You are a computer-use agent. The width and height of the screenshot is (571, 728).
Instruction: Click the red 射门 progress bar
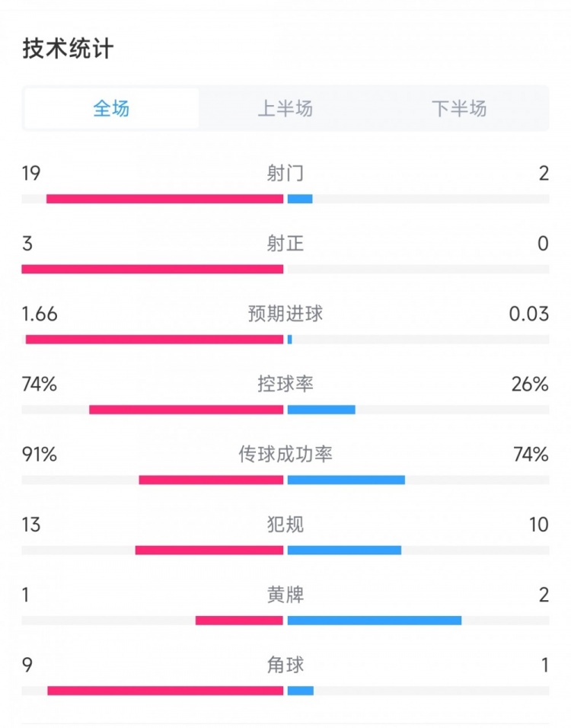tap(164, 199)
